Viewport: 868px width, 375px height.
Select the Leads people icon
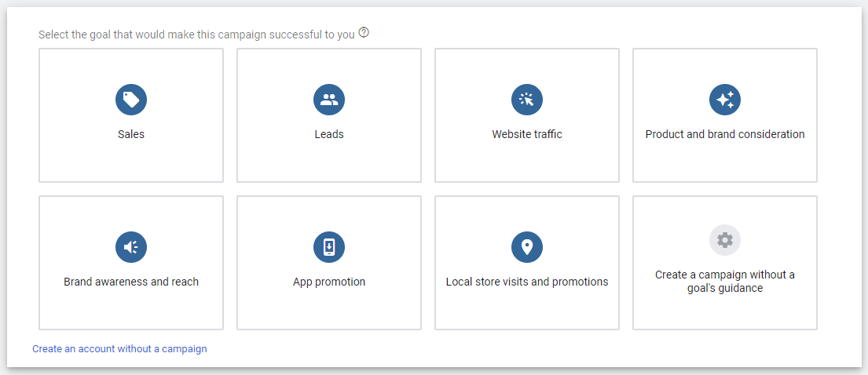coord(329,100)
